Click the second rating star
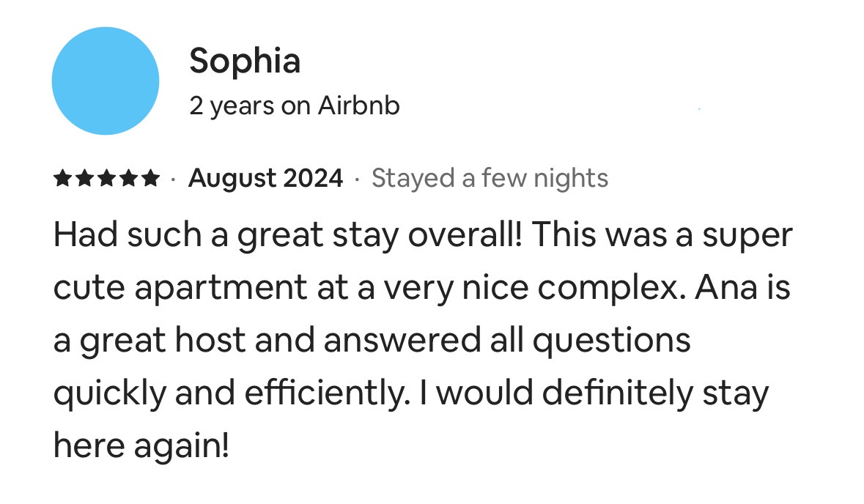864x504 pixels. pos(84,179)
